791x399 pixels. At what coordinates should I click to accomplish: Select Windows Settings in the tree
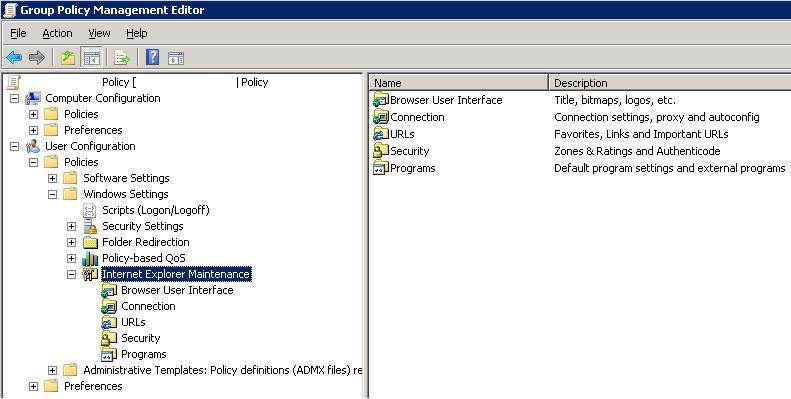[x=126, y=194]
